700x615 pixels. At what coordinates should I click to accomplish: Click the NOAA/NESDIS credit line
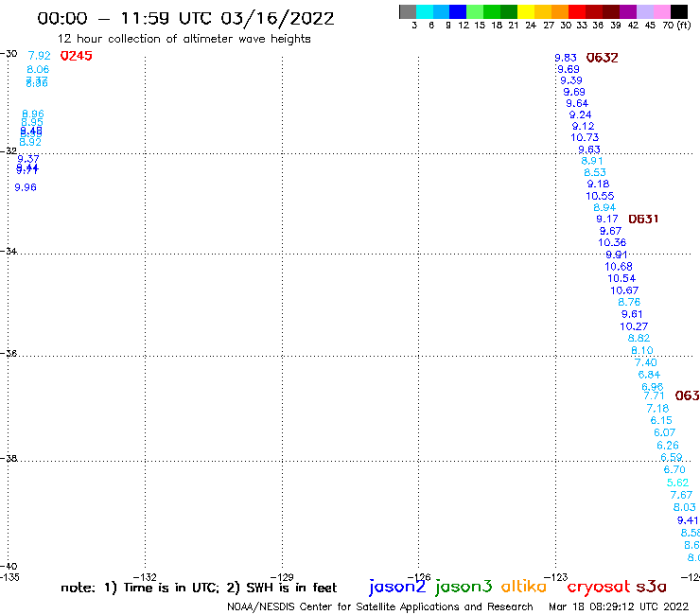click(380, 606)
